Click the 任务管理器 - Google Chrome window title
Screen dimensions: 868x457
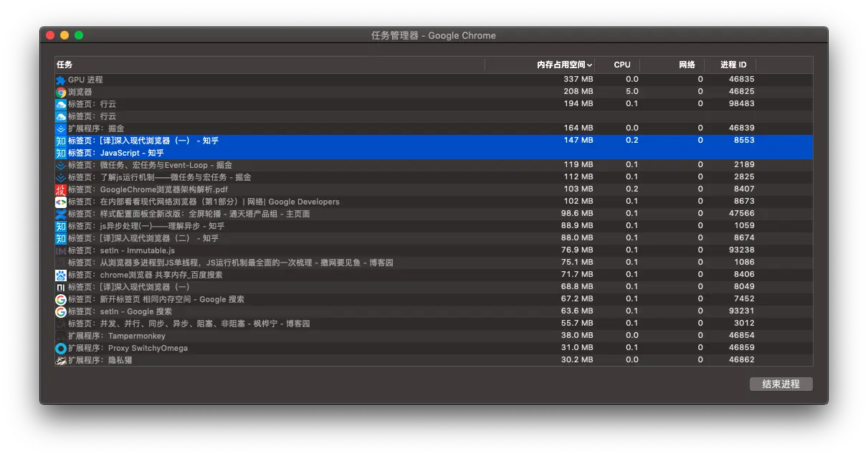click(x=434, y=35)
